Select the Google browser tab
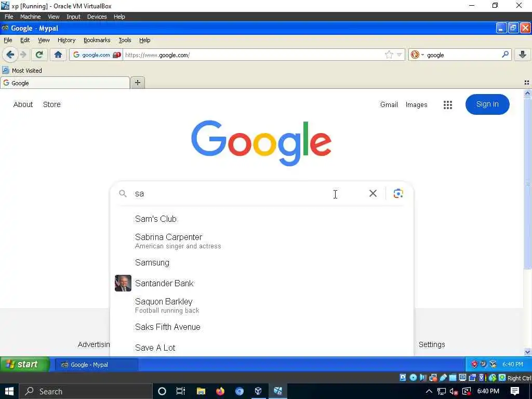This screenshot has height=399, width=532. pyautogui.click(x=65, y=83)
